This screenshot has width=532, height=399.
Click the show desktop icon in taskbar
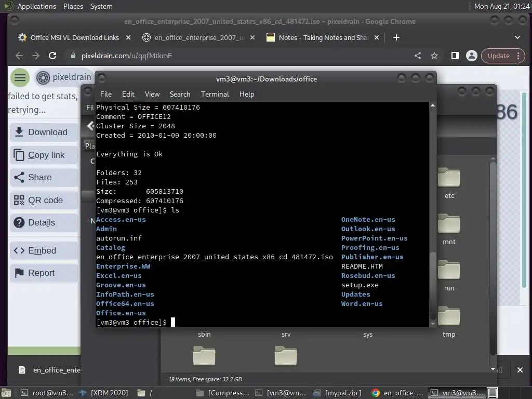coord(6,393)
